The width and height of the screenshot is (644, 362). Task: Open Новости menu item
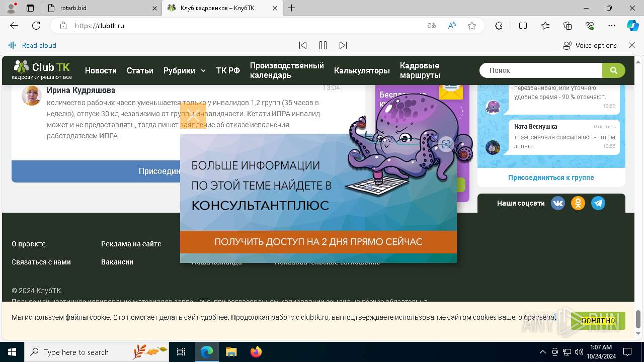101,70
